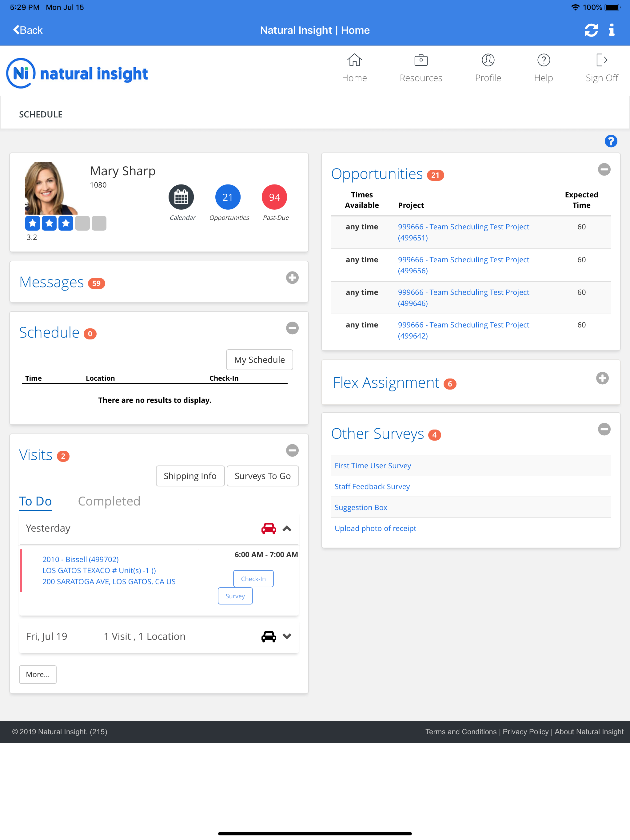Click the Messages 59 count badge

[x=97, y=283]
